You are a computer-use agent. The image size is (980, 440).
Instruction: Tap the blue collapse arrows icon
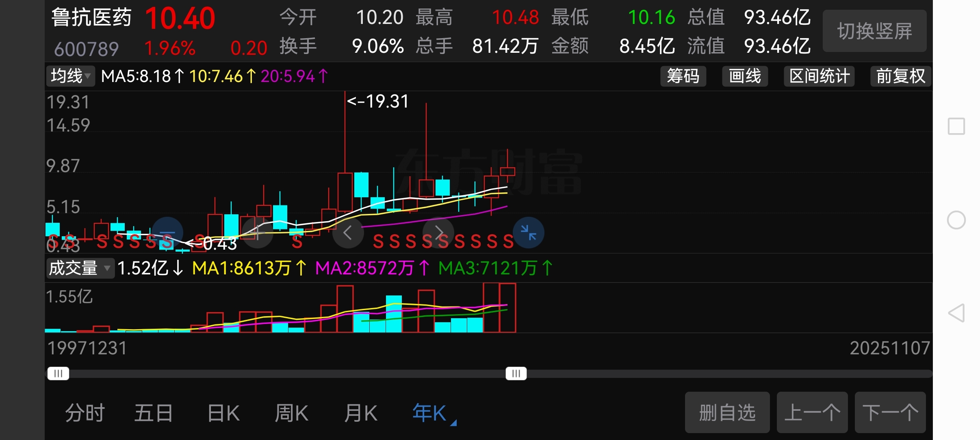(529, 233)
